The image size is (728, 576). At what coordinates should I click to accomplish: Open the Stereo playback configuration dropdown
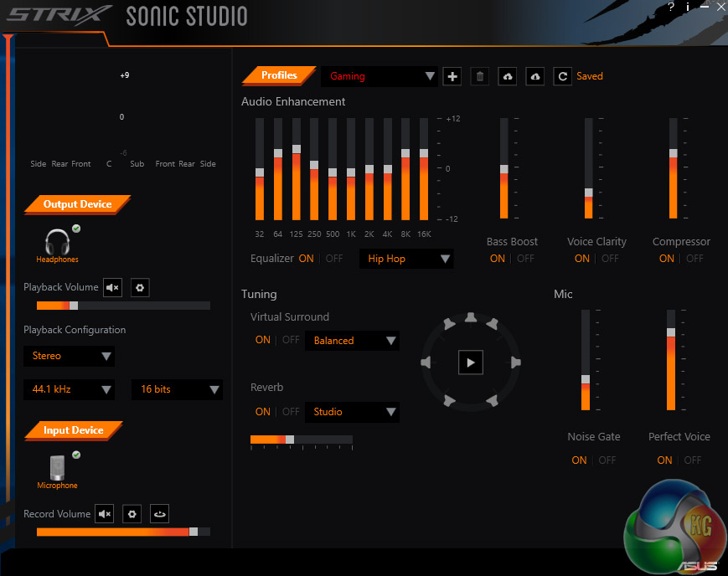[69, 356]
